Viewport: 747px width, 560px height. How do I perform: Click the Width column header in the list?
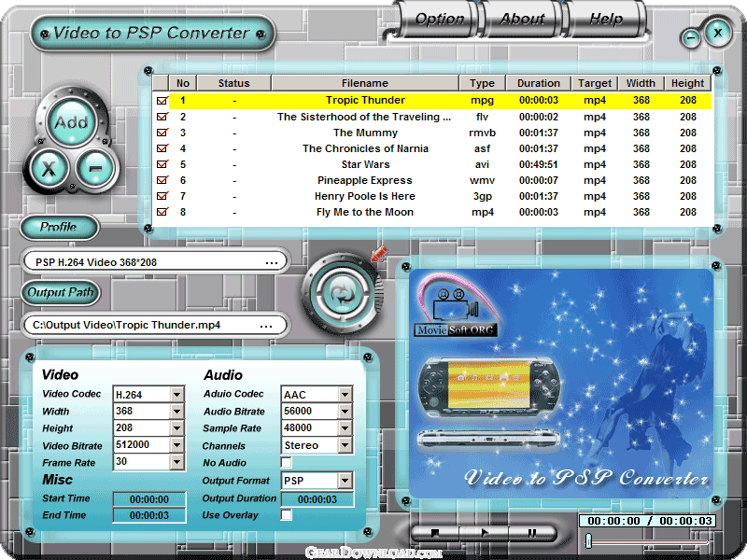pyautogui.click(x=641, y=83)
